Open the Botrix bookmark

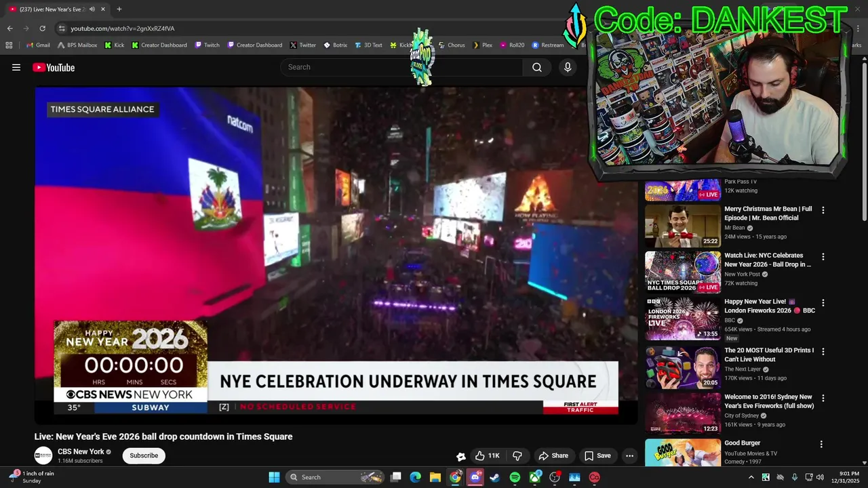(x=335, y=45)
